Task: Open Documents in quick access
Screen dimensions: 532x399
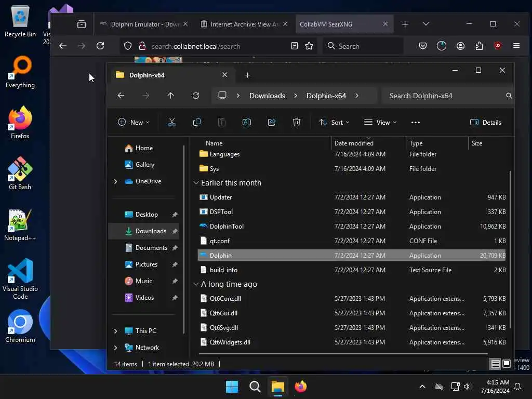Action: (151, 248)
